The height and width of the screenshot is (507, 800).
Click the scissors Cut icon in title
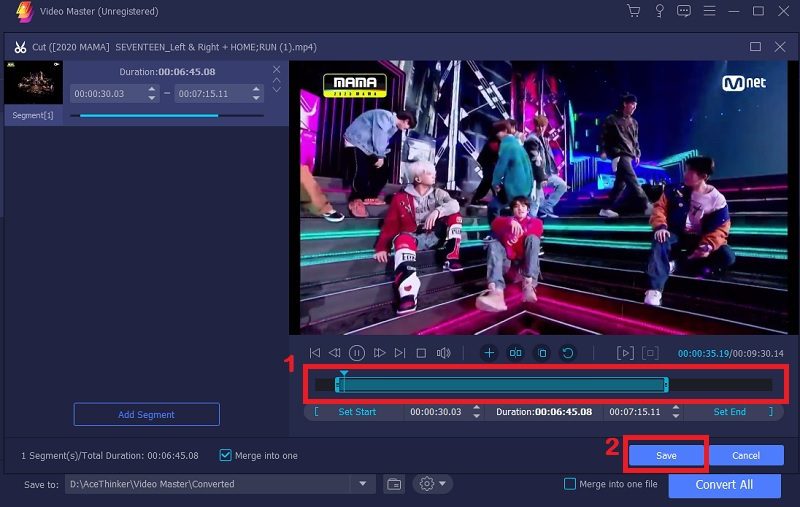coord(20,47)
